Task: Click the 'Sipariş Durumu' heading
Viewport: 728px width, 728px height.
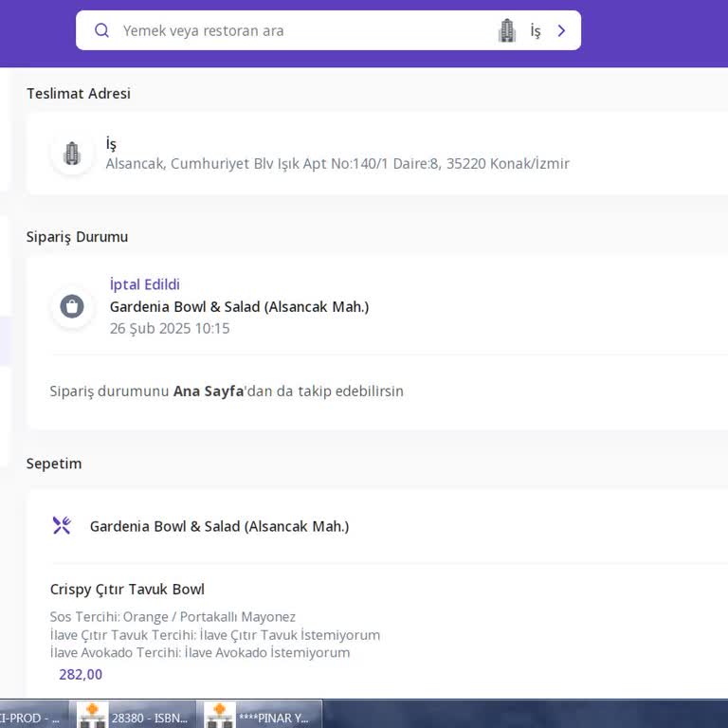Action: [77, 237]
